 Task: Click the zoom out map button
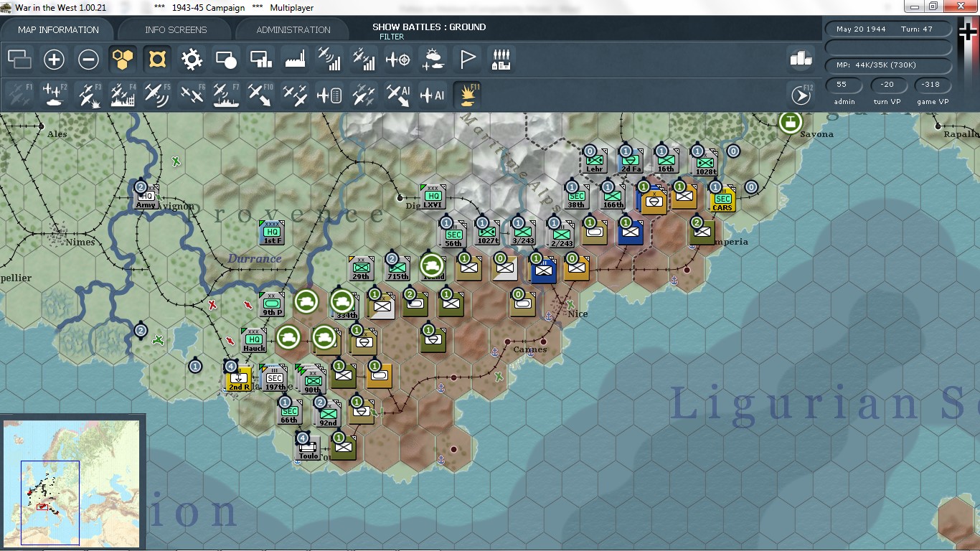[x=88, y=59]
